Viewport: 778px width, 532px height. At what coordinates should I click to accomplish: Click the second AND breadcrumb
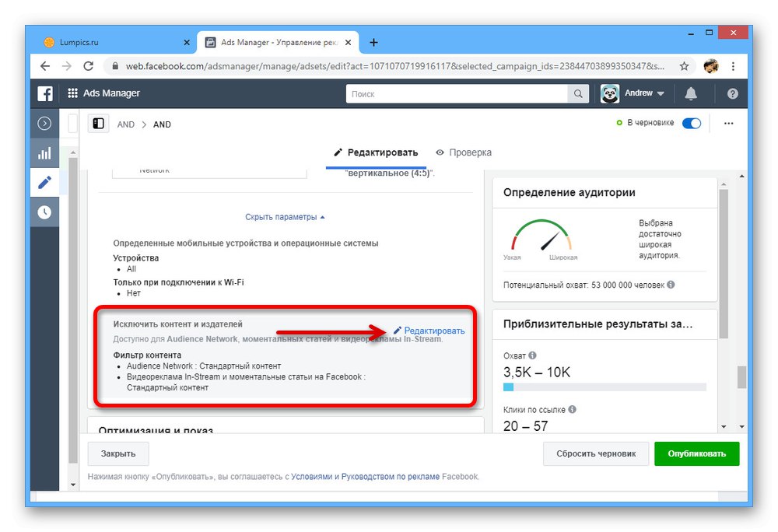click(162, 124)
